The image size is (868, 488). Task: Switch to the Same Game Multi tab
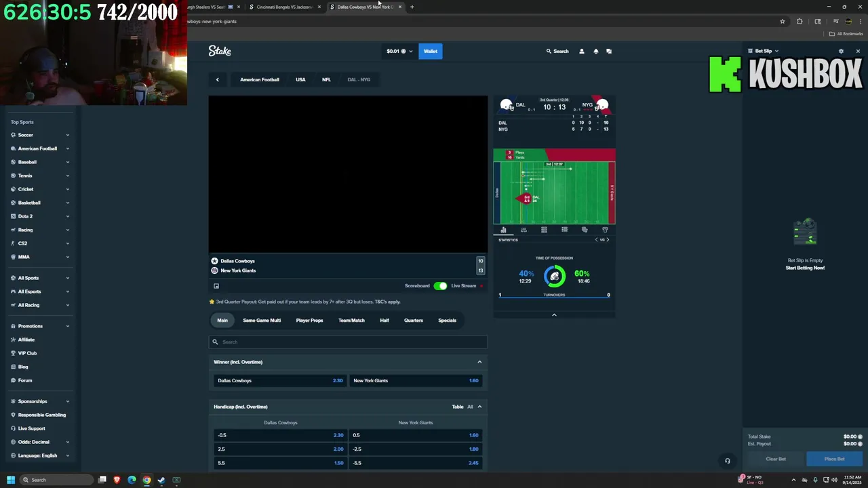pos(262,321)
